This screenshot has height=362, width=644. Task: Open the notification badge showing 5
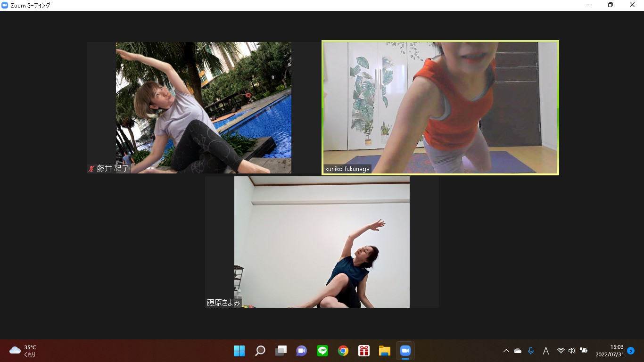pyautogui.click(x=631, y=351)
